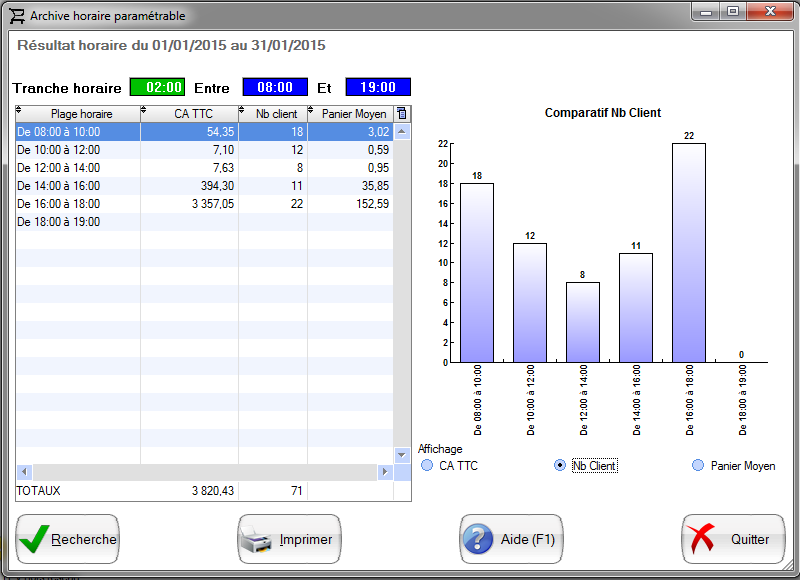Click the tallest bar labeled 22 in chart
Screen dimensions: 800x580
pos(689,252)
